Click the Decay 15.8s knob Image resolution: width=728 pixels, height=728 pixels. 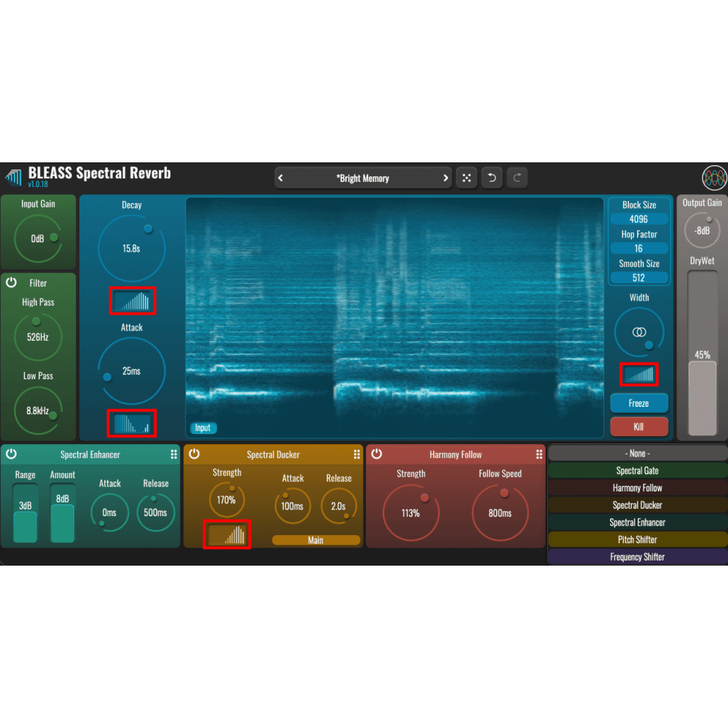(x=132, y=248)
